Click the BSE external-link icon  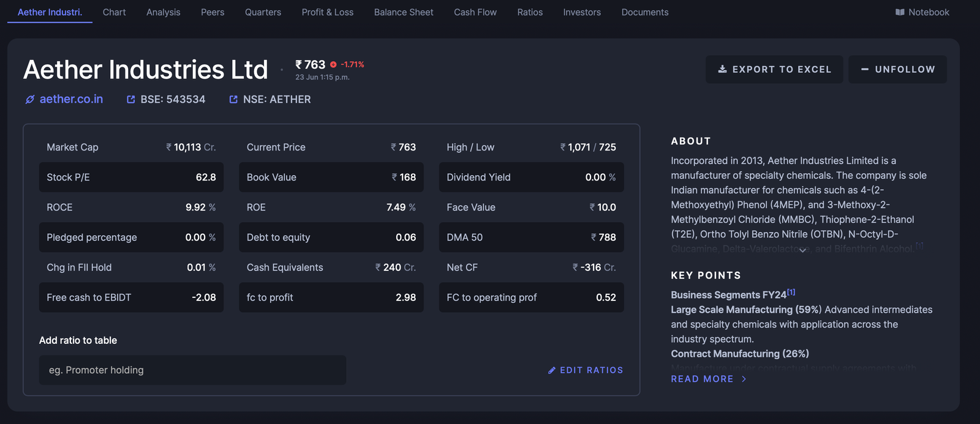pos(131,99)
